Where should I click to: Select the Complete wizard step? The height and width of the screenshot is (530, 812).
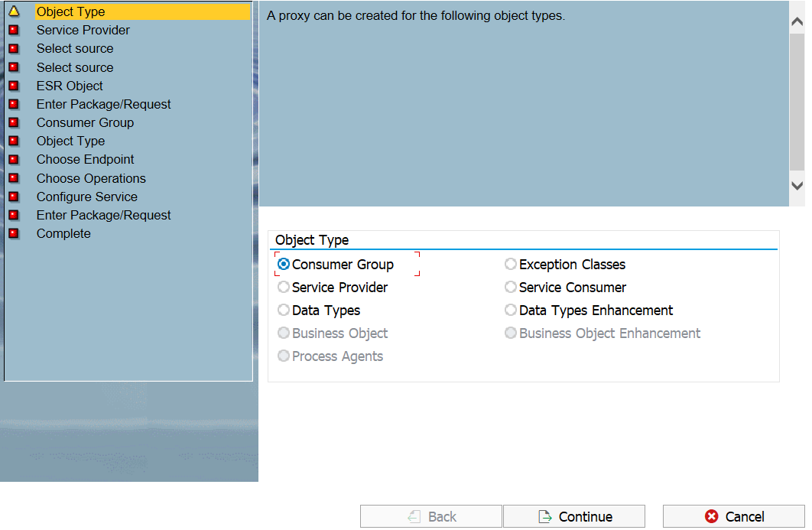click(63, 234)
